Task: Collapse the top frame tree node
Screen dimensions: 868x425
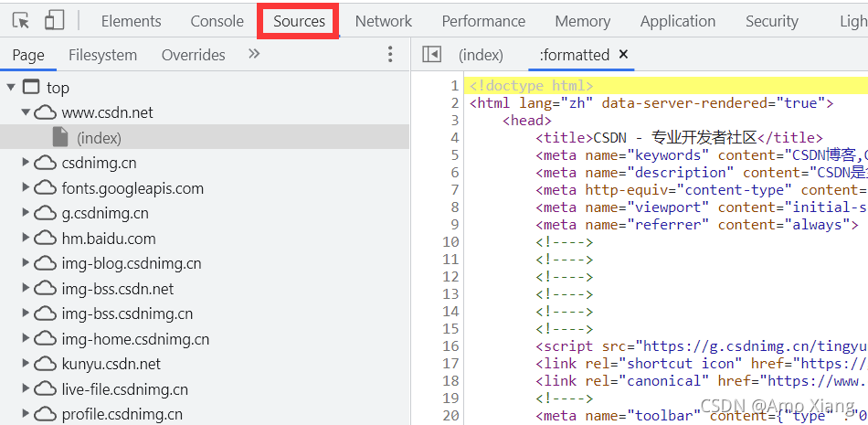Action: (11, 88)
